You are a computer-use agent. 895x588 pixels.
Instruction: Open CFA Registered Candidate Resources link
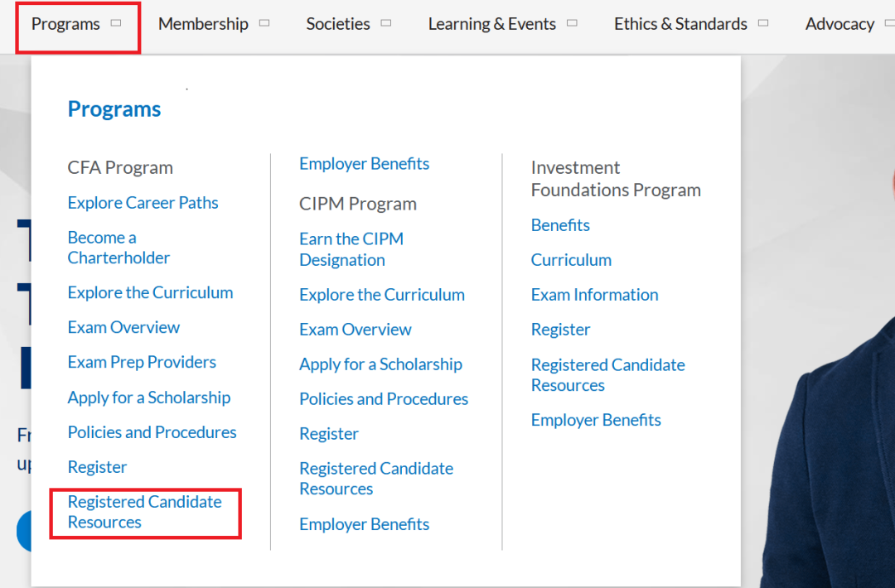pyautogui.click(x=144, y=512)
